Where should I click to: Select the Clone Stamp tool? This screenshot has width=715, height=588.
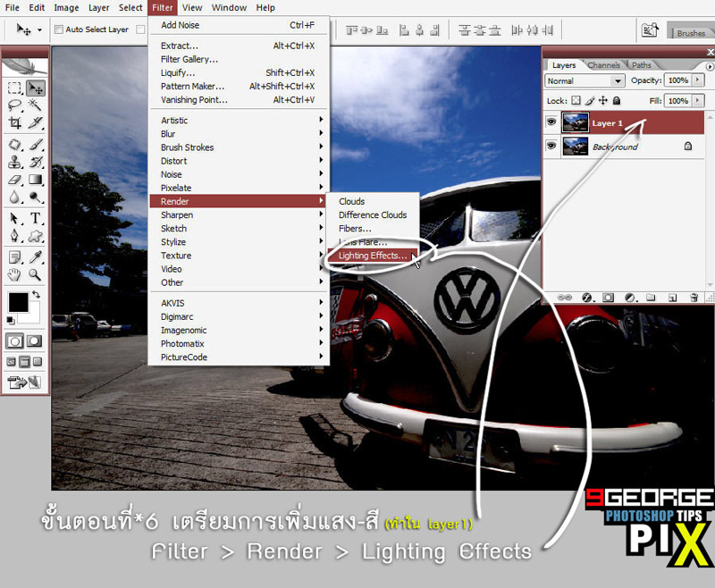[x=14, y=163]
